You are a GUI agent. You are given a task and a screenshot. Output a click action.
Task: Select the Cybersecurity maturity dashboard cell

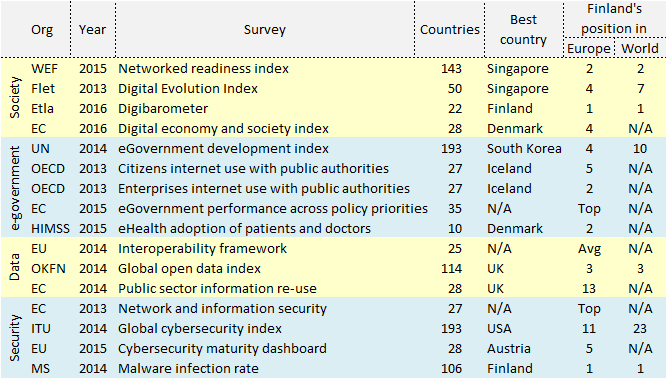pyautogui.click(x=222, y=349)
